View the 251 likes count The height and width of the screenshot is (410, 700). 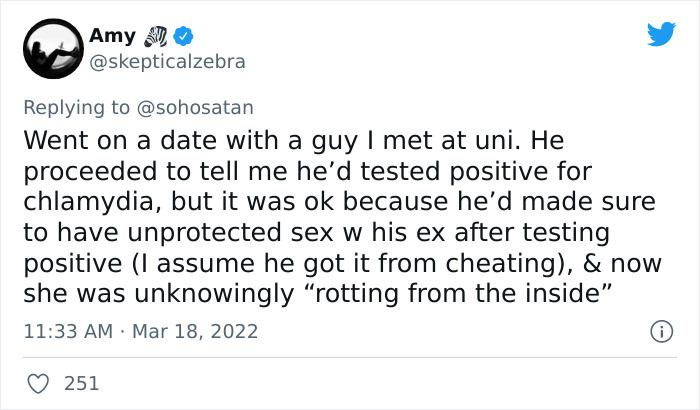pos(80,382)
